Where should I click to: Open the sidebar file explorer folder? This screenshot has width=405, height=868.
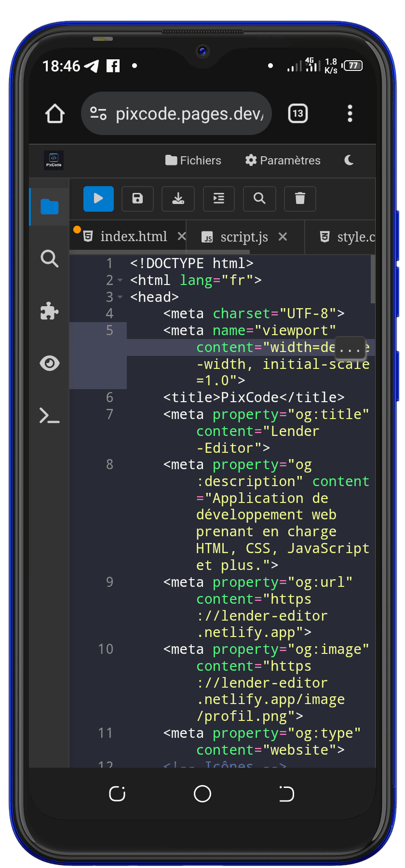49,207
